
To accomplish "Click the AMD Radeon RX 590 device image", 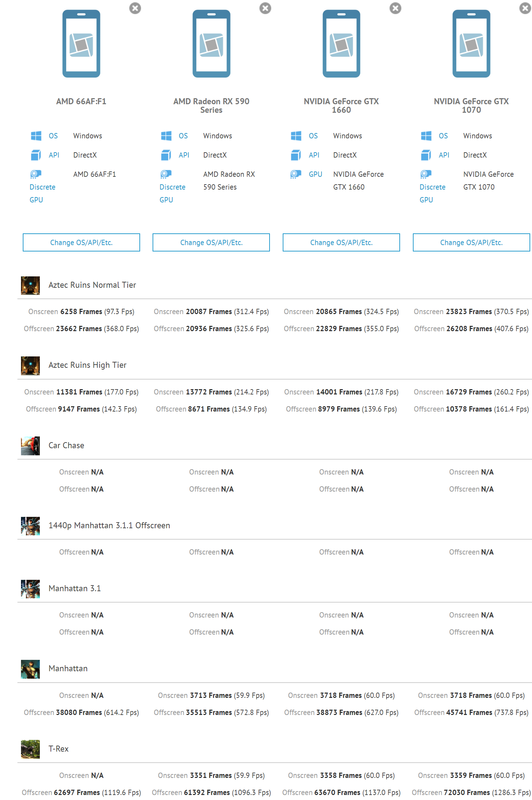I will pos(212,43).
